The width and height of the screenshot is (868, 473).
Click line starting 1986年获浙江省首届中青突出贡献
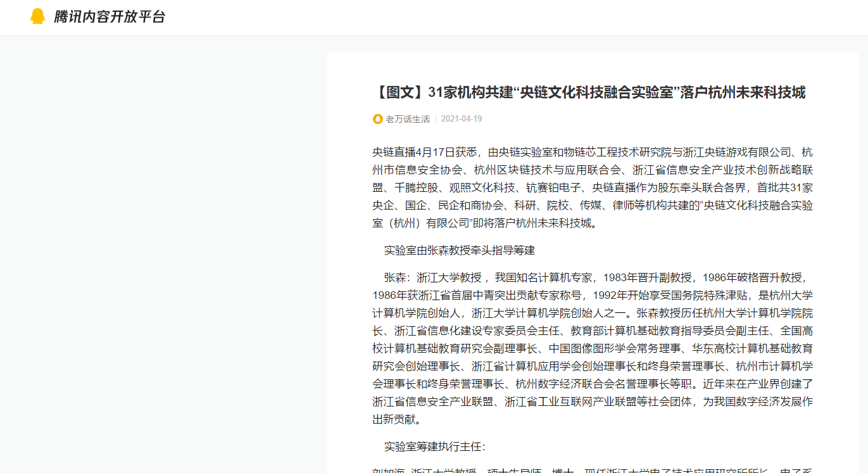[593, 295]
